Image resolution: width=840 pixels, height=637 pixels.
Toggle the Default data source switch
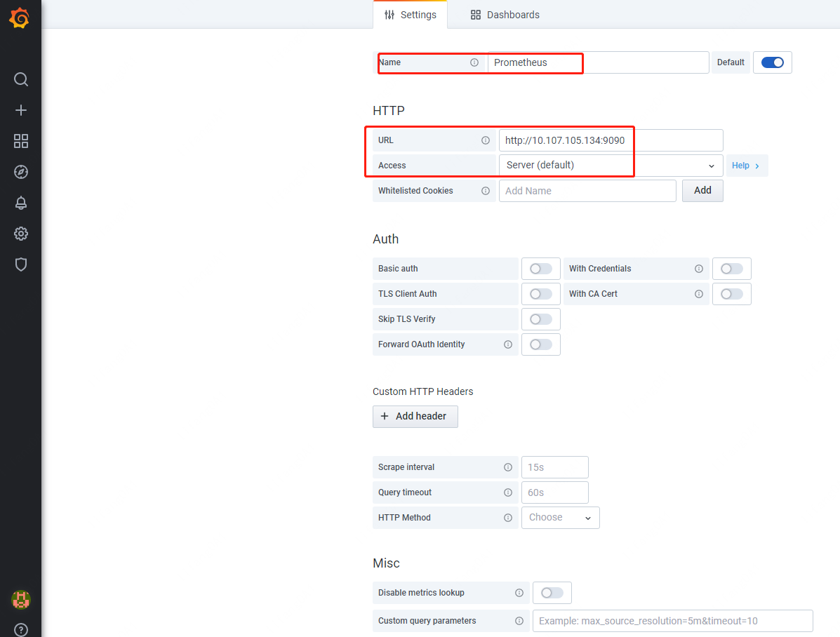(x=772, y=62)
